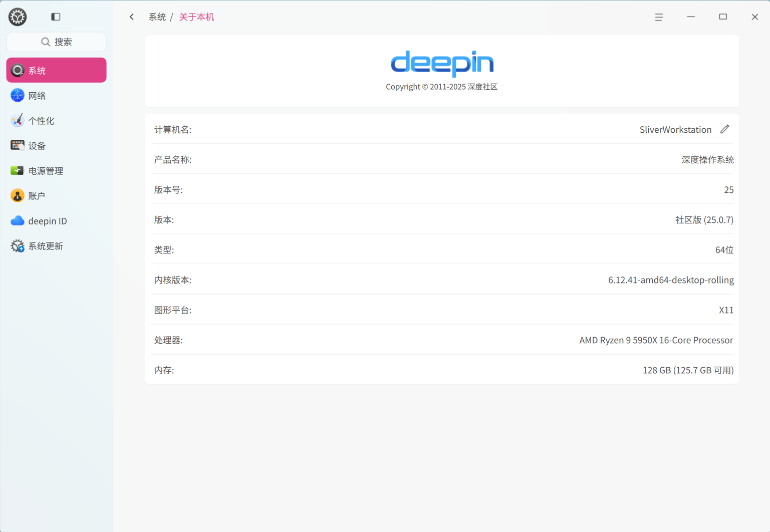Click the 深度操作系统 product name value
Screen dimensions: 770x532
tap(707, 159)
